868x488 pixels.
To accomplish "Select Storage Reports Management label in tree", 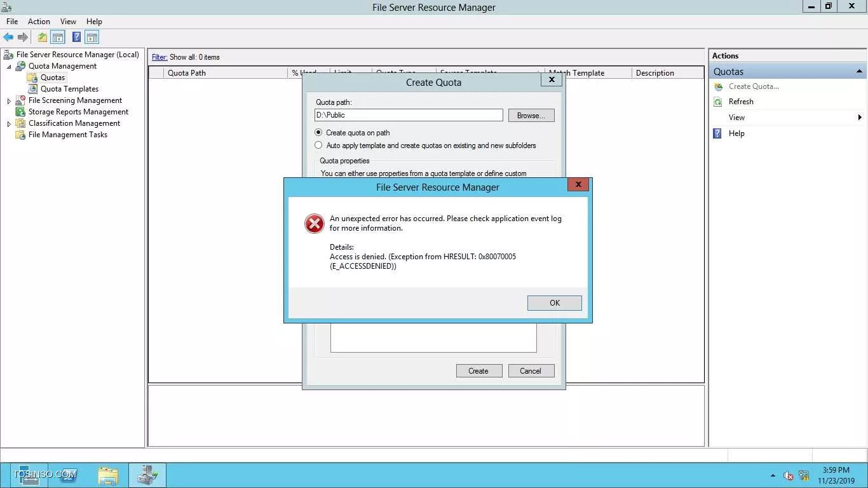I will click(79, 112).
